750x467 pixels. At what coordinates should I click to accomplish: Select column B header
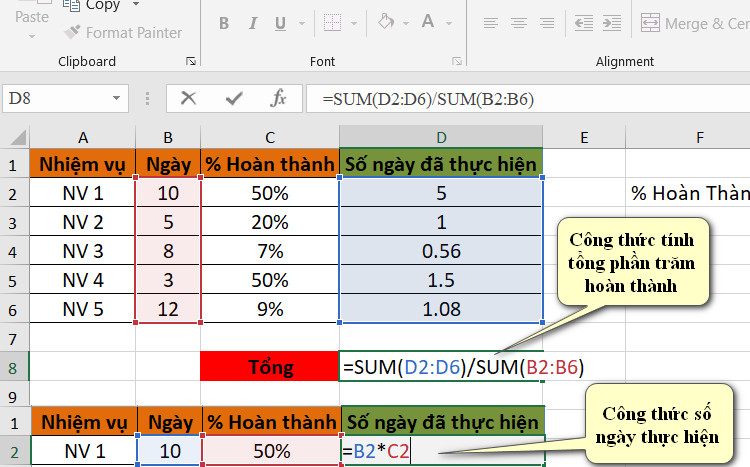(168, 137)
